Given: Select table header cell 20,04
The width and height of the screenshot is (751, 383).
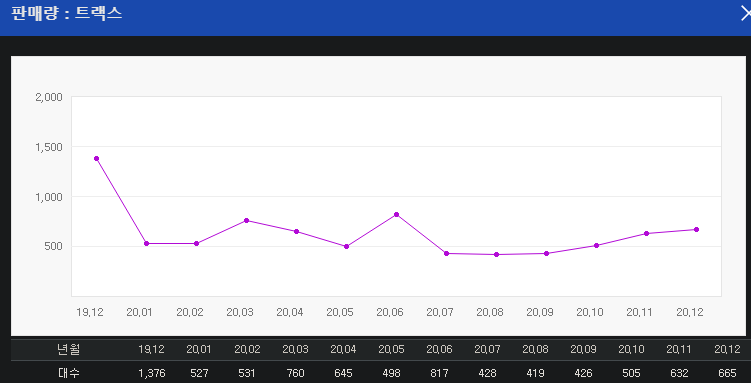Looking at the screenshot, I should pyautogui.click(x=343, y=349).
